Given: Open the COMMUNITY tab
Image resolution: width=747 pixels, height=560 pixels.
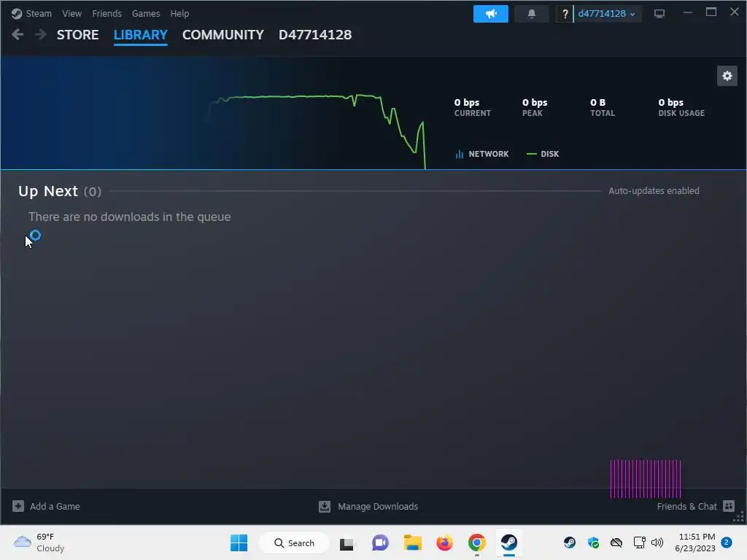Looking at the screenshot, I should click(223, 35).
